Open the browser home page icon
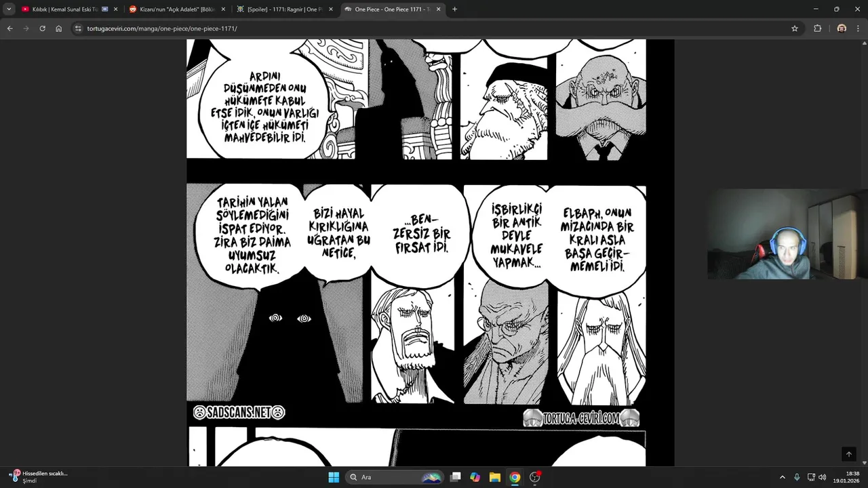 (58, 28)
